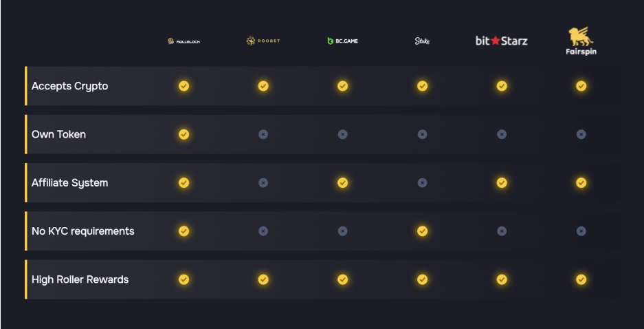Click Roobet's High Roller Rewards checkmark
The image size is (644, 329).
click(263, 279)
